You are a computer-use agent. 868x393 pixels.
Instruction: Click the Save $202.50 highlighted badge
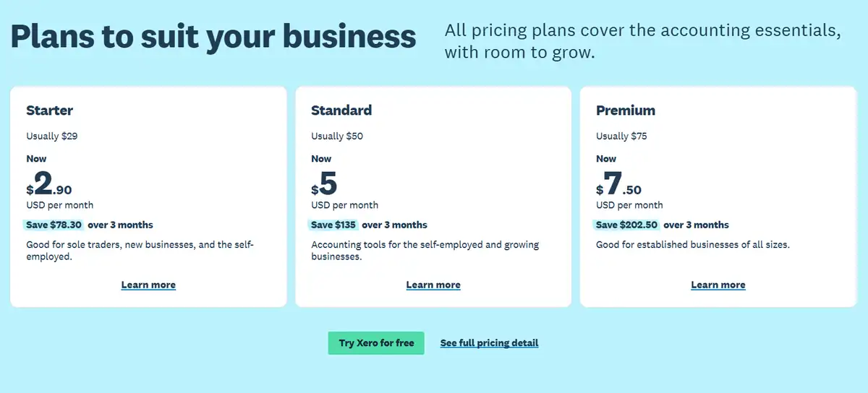[626, 225]
